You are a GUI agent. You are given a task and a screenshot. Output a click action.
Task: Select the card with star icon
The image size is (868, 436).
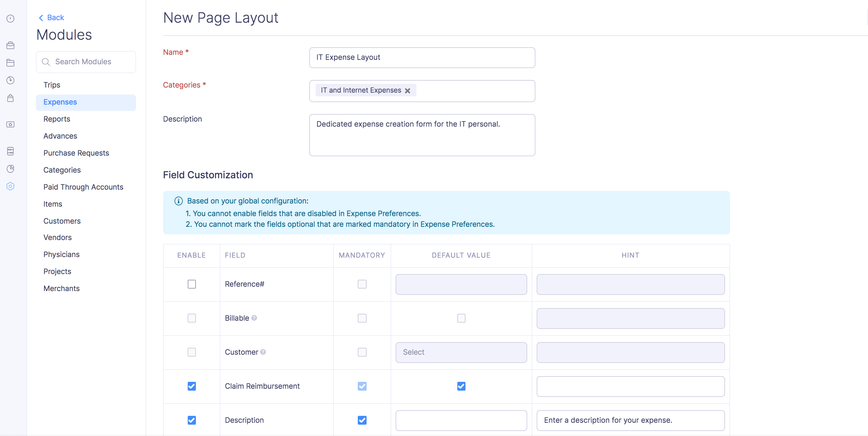(x=10, y=124)
